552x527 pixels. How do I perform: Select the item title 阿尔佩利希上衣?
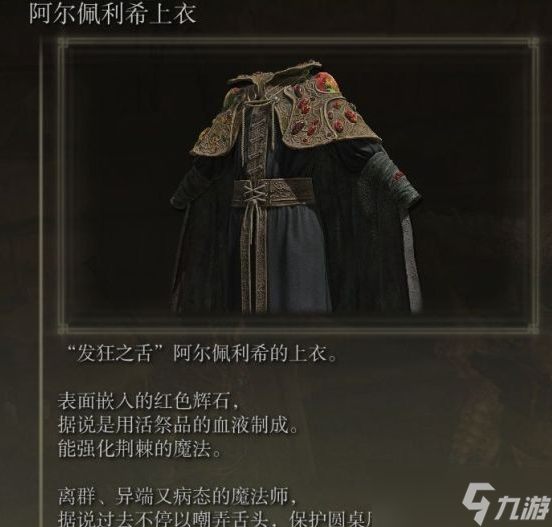tap(112, 14)
